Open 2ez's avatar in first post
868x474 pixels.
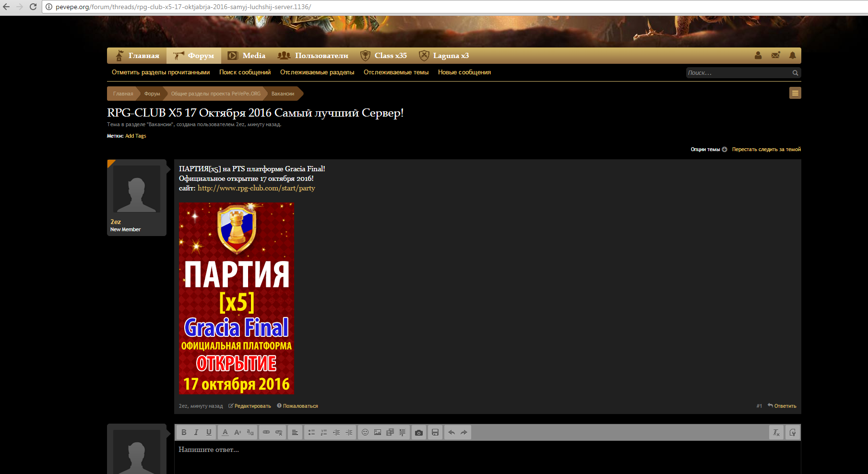click(x=137, y=189)
